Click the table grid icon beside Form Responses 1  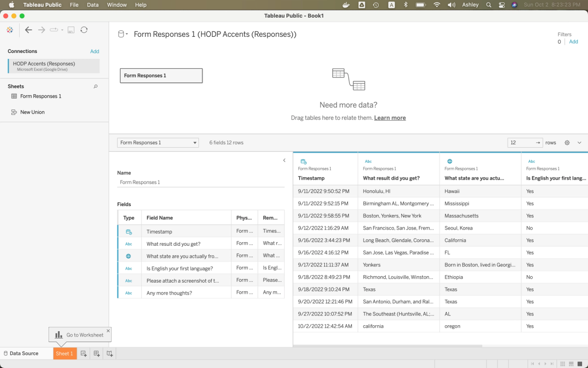point(14,96)
